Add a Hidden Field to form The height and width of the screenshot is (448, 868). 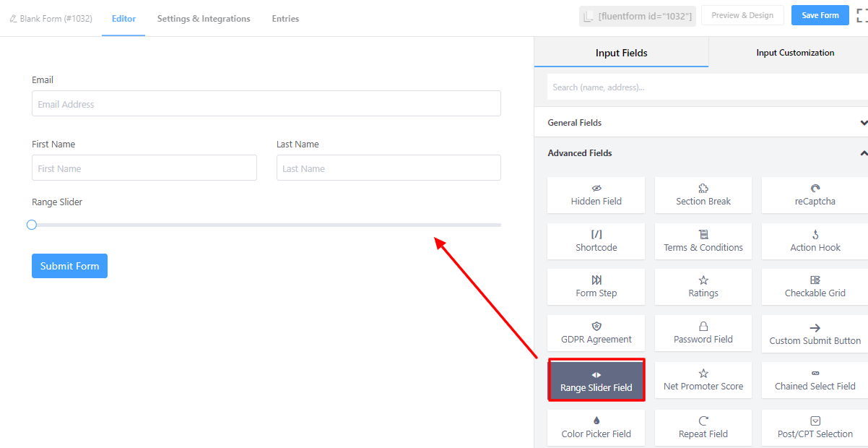coord(596,195)
